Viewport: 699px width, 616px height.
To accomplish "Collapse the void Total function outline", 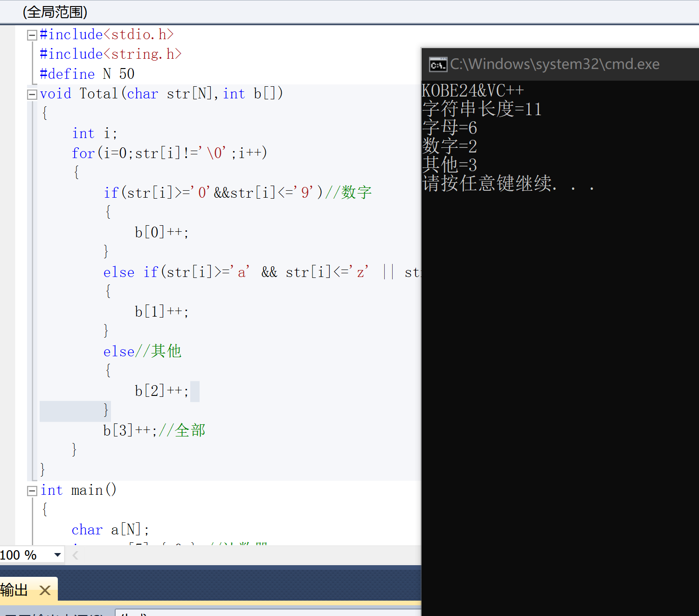I will coord(32,95).
